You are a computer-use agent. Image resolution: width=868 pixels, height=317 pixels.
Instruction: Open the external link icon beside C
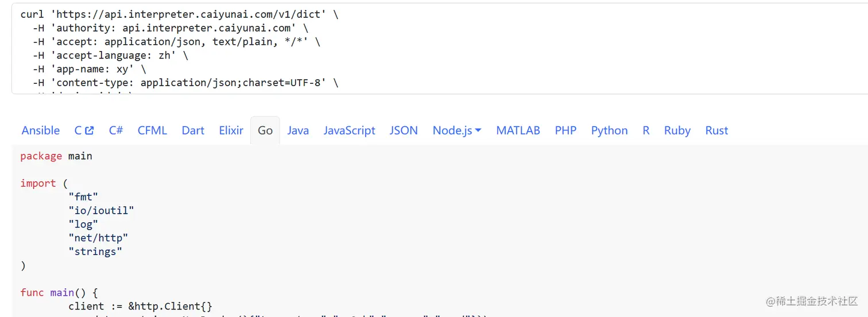tap(90, 130)
